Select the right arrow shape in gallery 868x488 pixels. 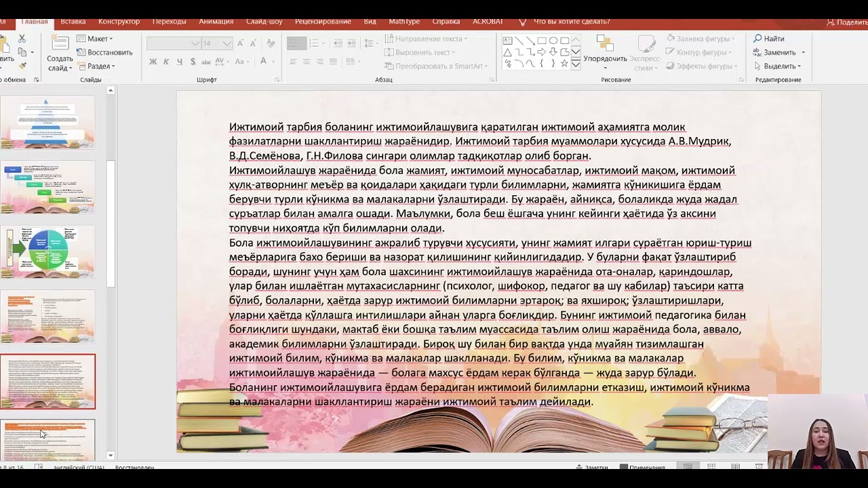[x=542, y=52]
